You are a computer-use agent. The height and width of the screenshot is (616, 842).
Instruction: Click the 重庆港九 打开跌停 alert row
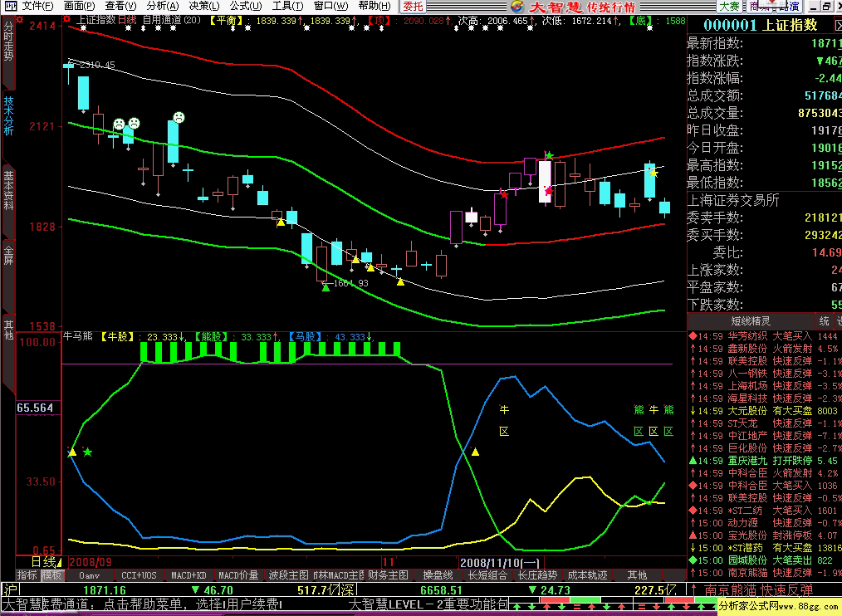[x=765, y=461]
